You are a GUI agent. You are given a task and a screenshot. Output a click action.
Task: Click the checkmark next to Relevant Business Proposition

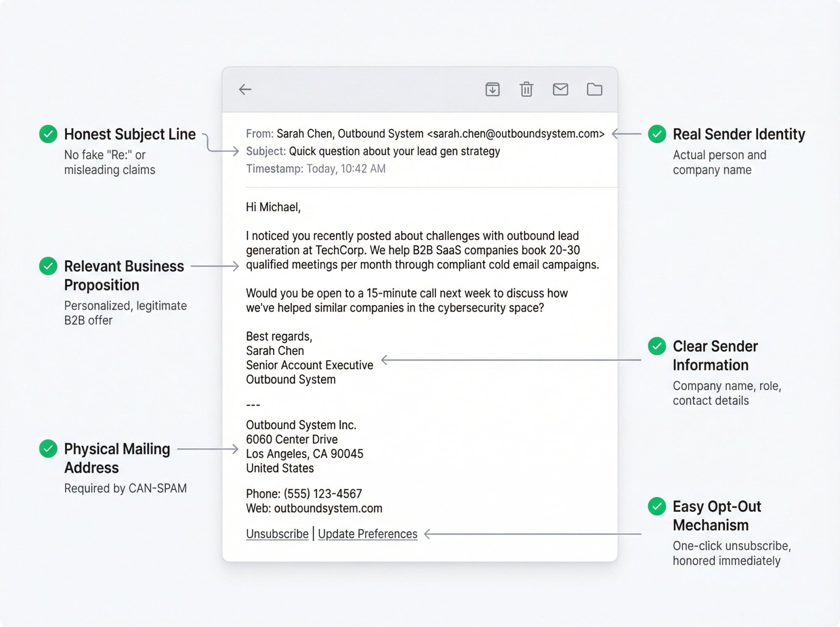[49, 266]
